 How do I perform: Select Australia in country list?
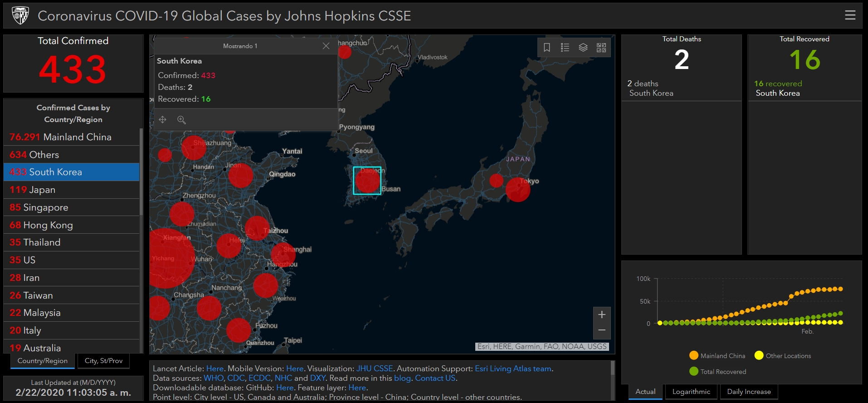point(71,347)
